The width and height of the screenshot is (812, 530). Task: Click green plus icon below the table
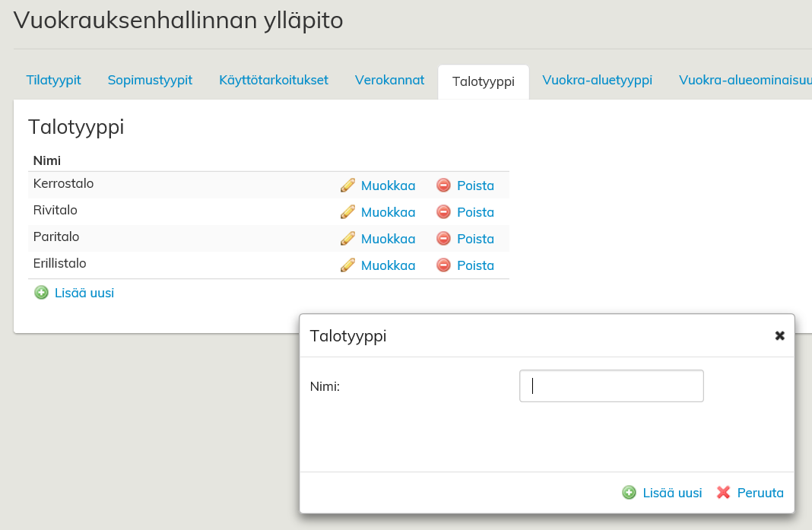(41, 292)
